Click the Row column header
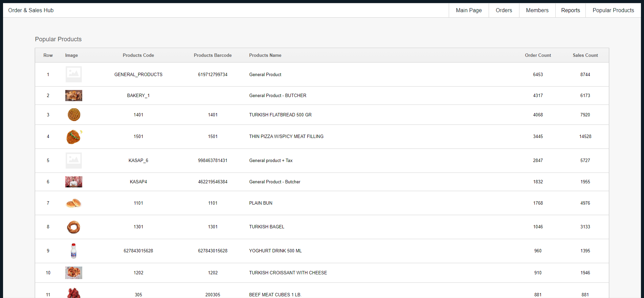 tap(48, 55)
